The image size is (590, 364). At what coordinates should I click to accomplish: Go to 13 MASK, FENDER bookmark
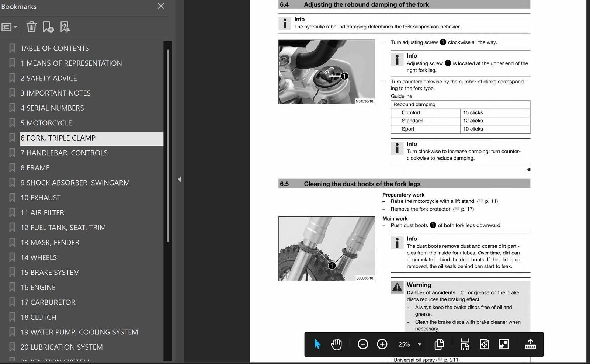tap(50, 242)
